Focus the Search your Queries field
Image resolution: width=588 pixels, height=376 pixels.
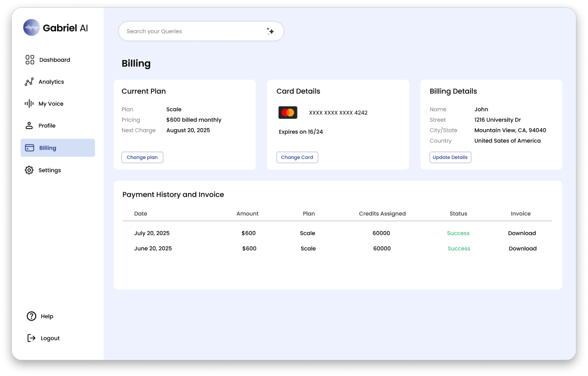tap(201, 31)
